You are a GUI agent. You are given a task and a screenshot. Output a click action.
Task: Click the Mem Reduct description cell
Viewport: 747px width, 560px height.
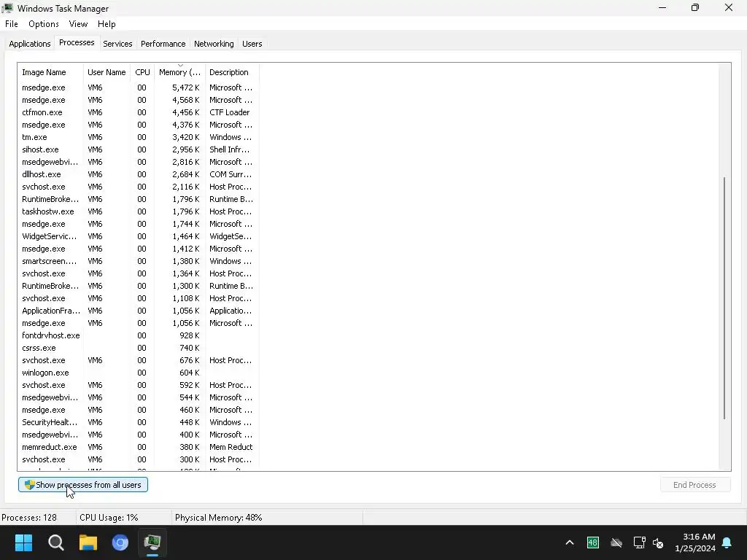click(x=231, y=447)
